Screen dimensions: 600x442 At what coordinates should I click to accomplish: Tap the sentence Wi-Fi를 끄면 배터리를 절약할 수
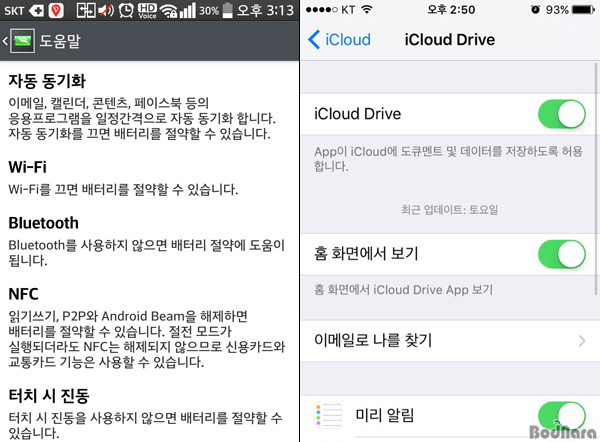click(x=123, y=189)
